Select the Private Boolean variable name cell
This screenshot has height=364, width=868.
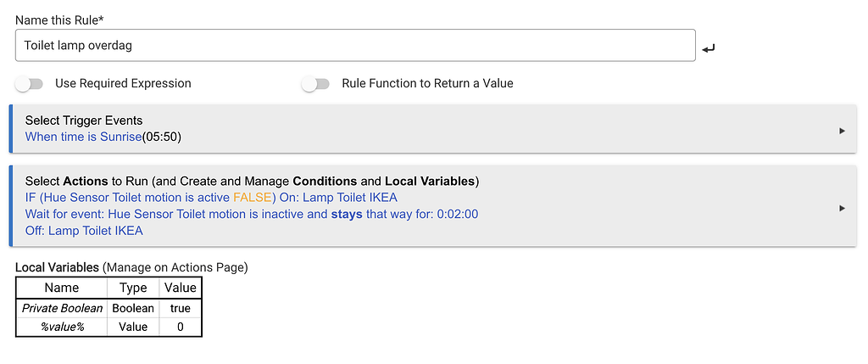click(x=62, y=308)
